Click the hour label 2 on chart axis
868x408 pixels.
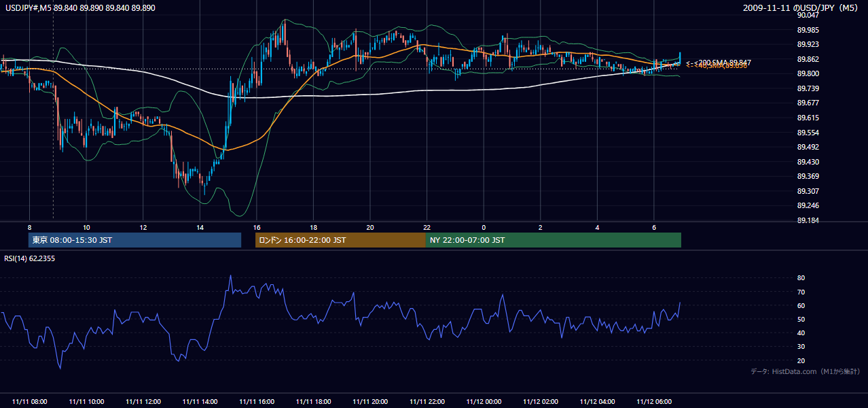tap(540, 227)
